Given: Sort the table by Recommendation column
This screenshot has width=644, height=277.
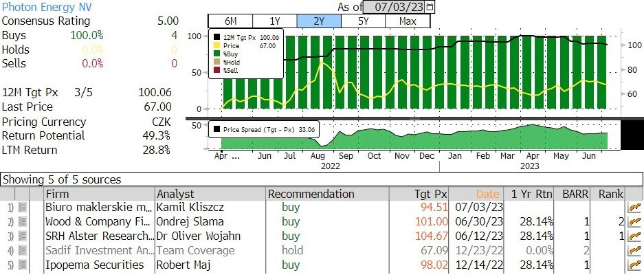Looking at the screenshot, I should (328, 194).
